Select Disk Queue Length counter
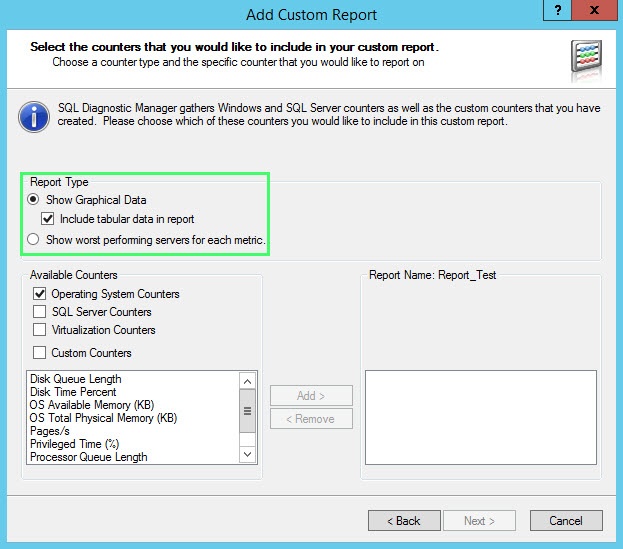 tap(76, 380)
